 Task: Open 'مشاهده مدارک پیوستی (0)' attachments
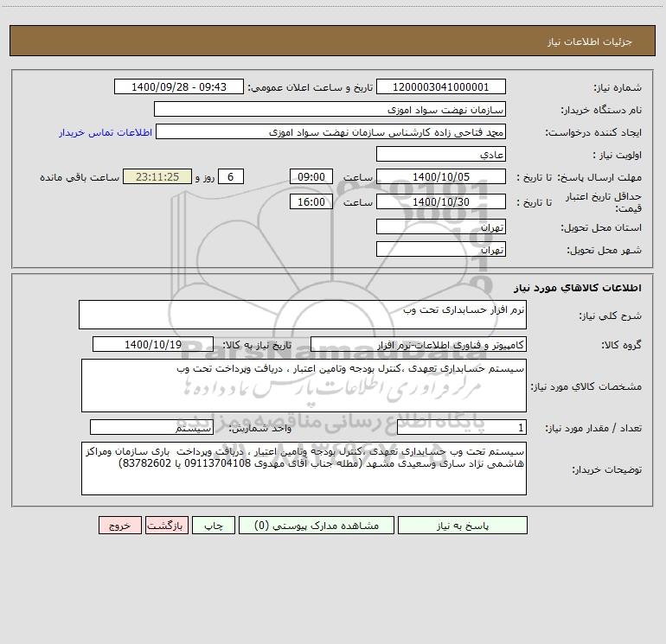tap(317, 526)
